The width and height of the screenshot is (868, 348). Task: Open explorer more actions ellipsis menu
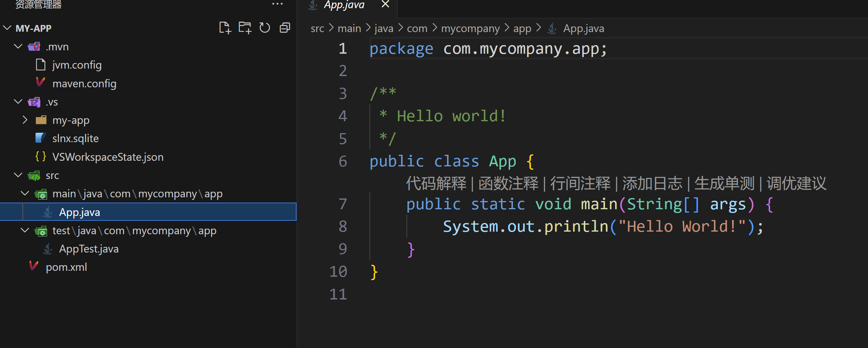(278, 4)
